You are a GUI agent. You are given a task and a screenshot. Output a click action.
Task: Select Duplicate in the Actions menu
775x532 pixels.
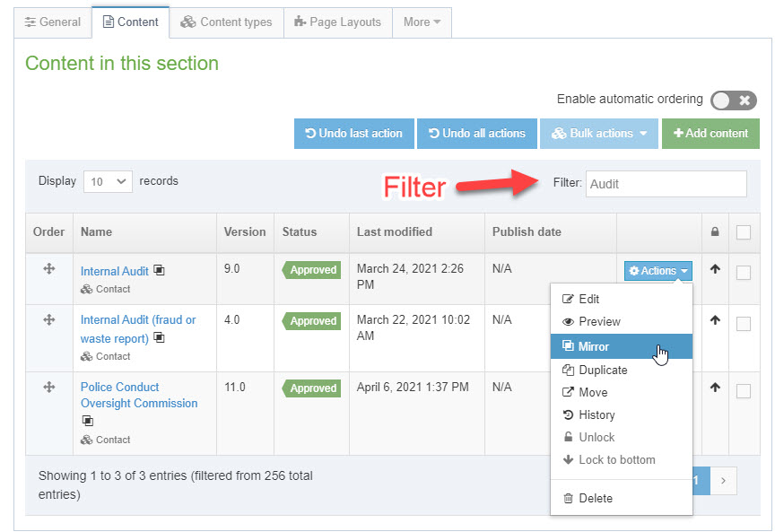click(622, 371)
